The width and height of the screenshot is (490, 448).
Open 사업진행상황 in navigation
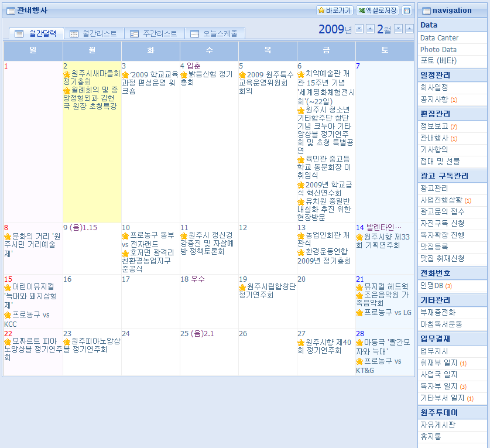441,200
